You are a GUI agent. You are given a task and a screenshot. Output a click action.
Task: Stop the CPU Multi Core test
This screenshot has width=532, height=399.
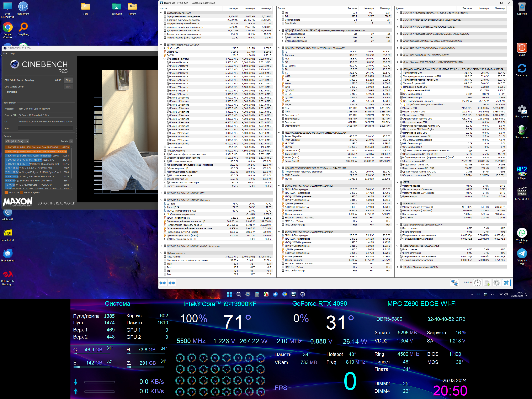[68, 80]
